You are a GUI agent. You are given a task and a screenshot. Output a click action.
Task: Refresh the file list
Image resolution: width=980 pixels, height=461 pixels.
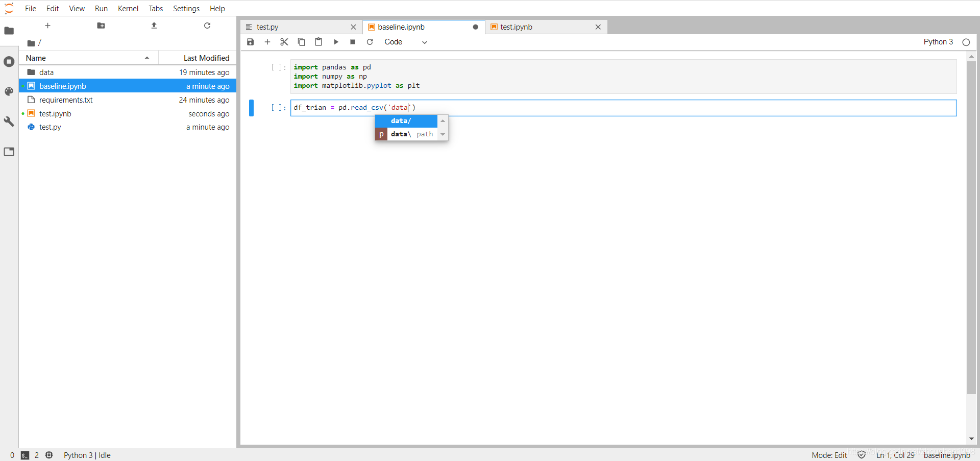[x=207, y=26]
